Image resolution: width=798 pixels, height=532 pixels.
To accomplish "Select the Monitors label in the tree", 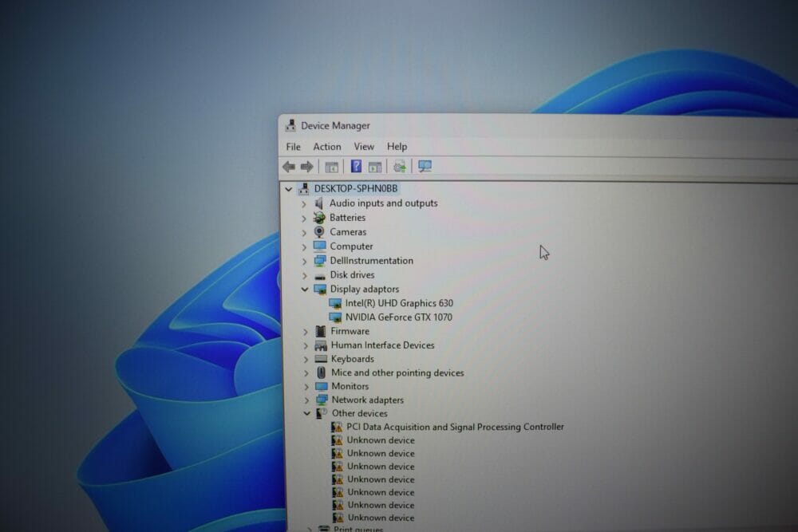I will [350, 386].
